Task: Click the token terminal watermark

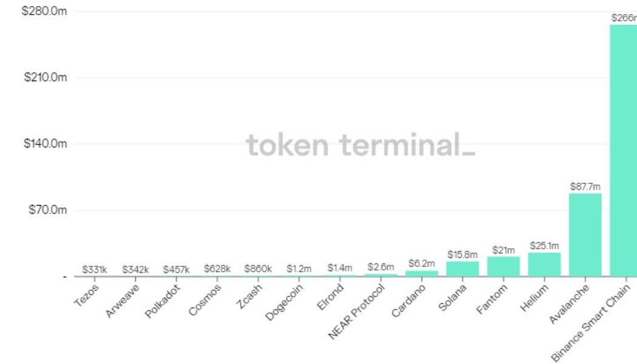Action: point(360,146)
